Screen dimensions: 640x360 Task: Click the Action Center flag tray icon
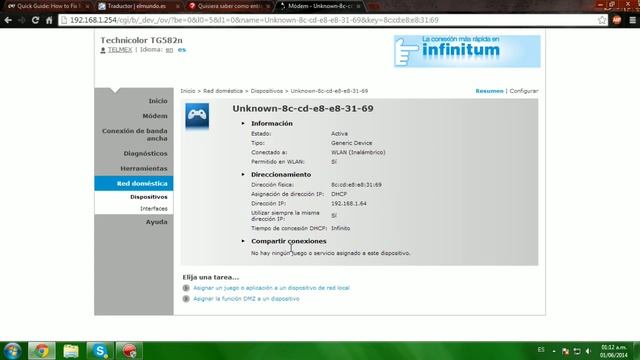[x=565, y=351]
